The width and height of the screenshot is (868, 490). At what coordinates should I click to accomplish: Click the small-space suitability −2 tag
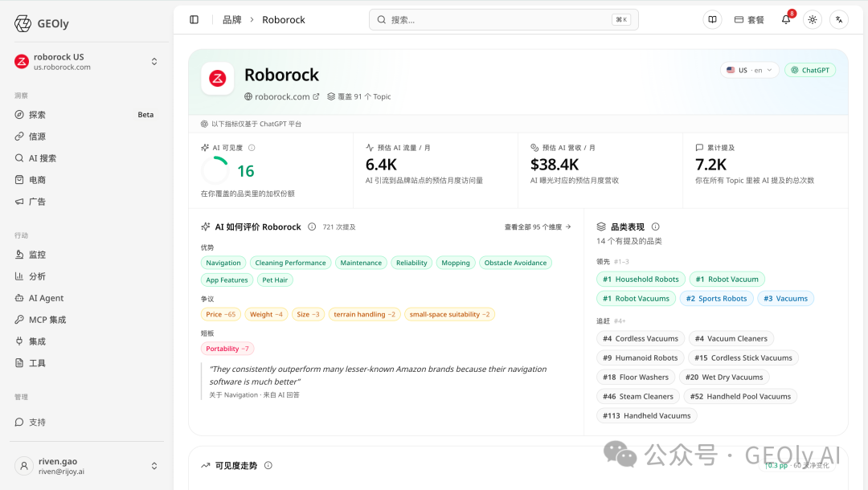[x=449, y=314]
